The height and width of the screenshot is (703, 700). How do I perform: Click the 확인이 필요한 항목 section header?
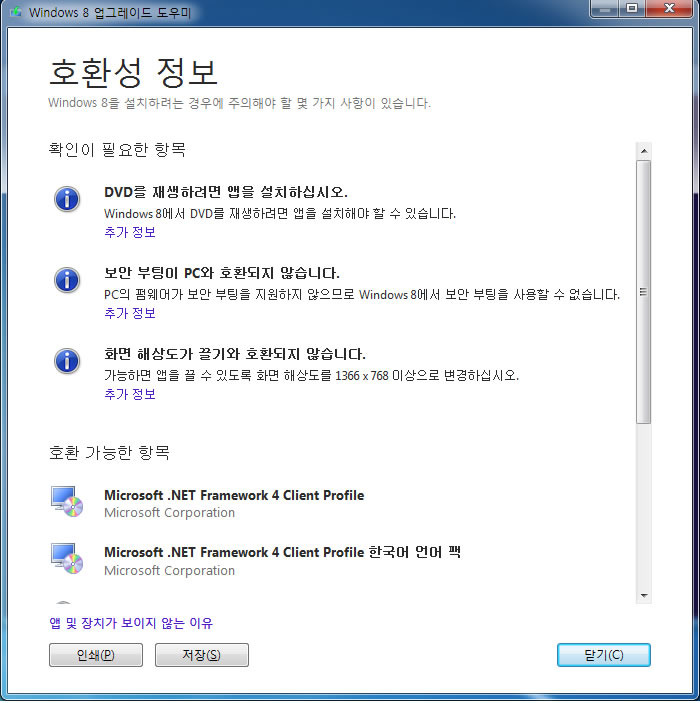coord(117,149)
